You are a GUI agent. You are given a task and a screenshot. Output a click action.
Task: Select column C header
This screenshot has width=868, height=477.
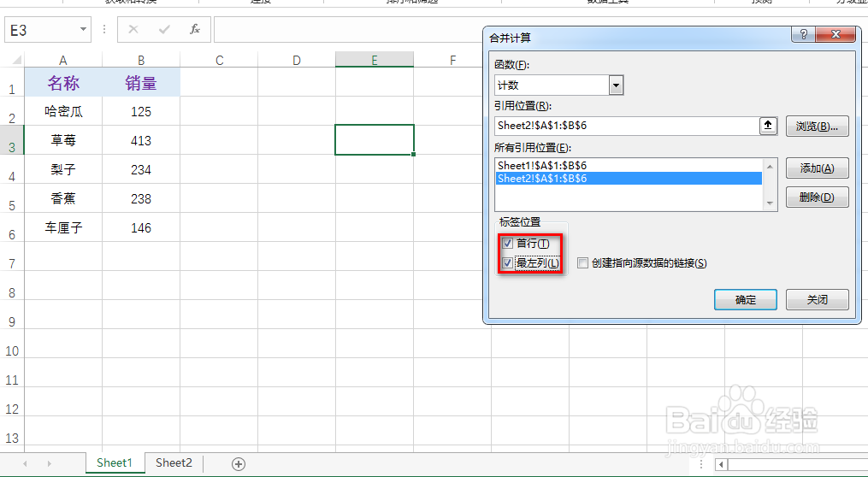pyautogui.click(x=219, y=60)
